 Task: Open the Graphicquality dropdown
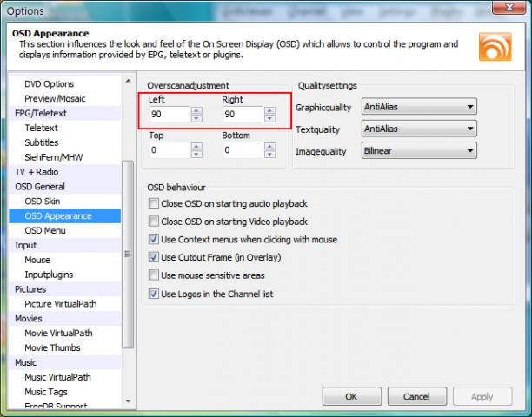point(419,107)
